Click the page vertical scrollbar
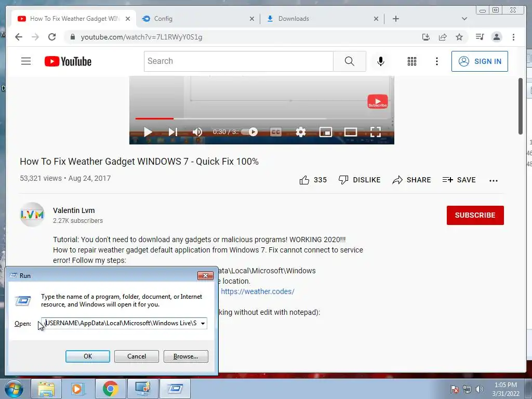532x399 pixels. coord(521,106)
